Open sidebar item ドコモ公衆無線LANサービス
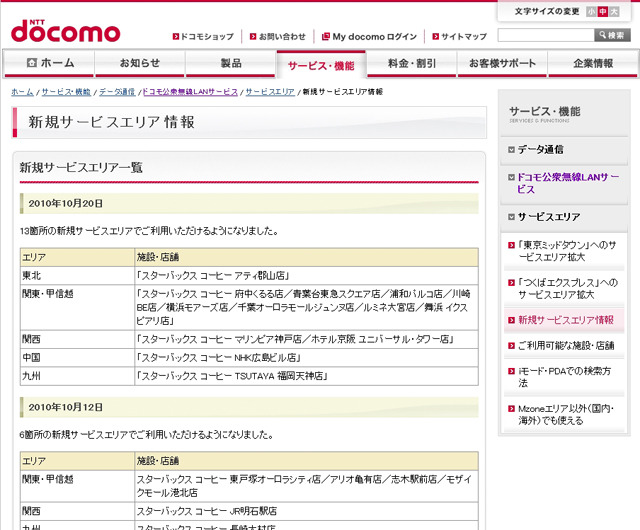The image size is (640, 530). (x=568, y=183)
